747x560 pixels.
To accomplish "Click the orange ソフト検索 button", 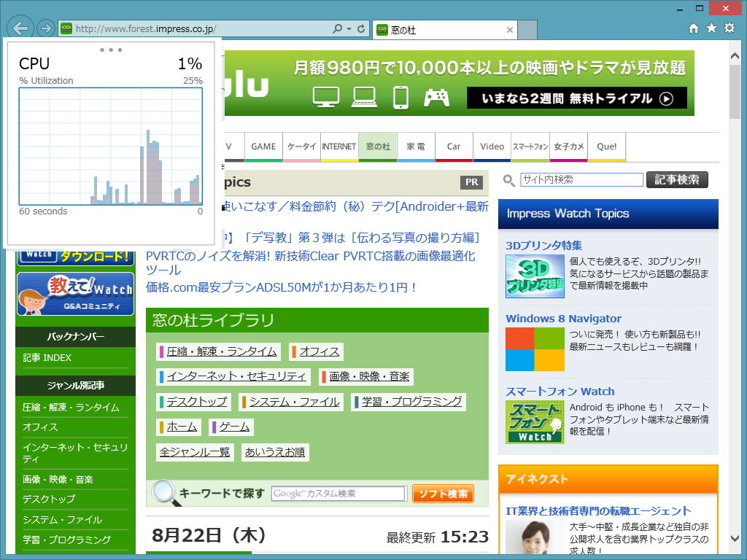I will coord(443,493).
